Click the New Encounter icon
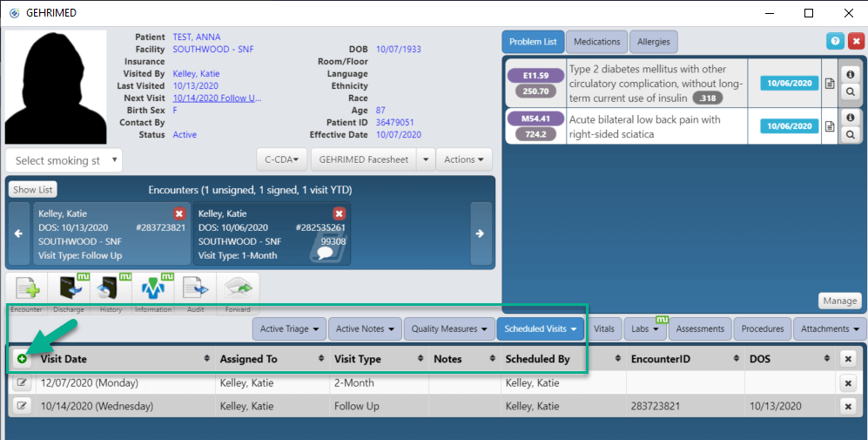Screen dimensions: 868x440 coord(27,288)
